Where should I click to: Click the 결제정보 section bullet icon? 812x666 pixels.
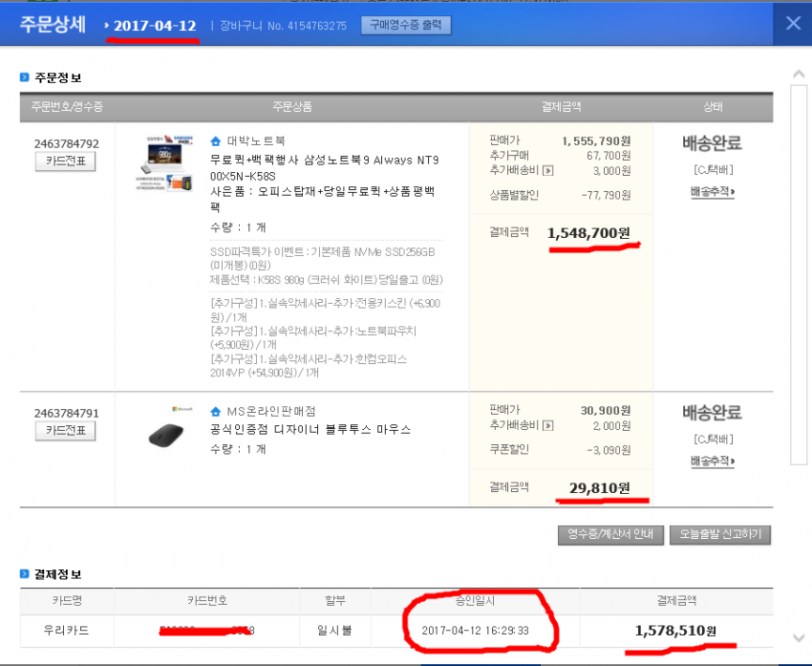click(x=24, y=574)
